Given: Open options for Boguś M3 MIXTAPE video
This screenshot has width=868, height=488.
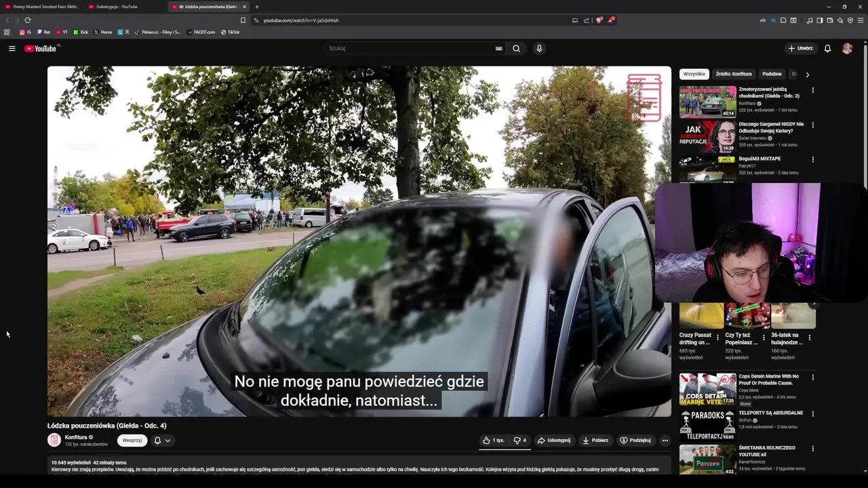Looking at the screenshot, I should click(813, 160).
